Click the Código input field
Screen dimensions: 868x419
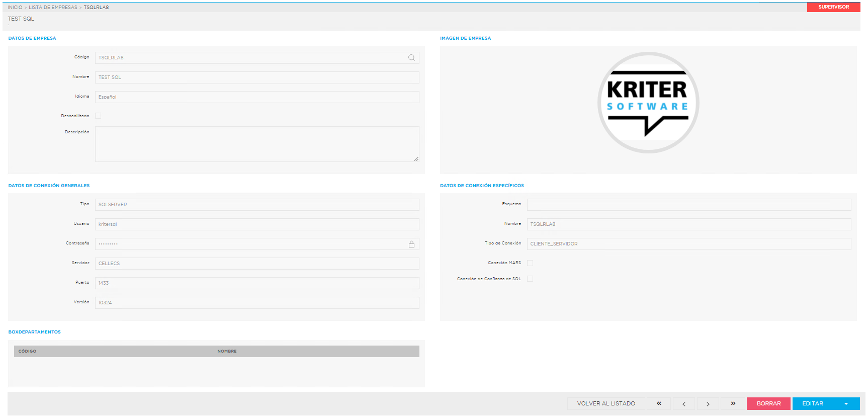coord(257,58)
